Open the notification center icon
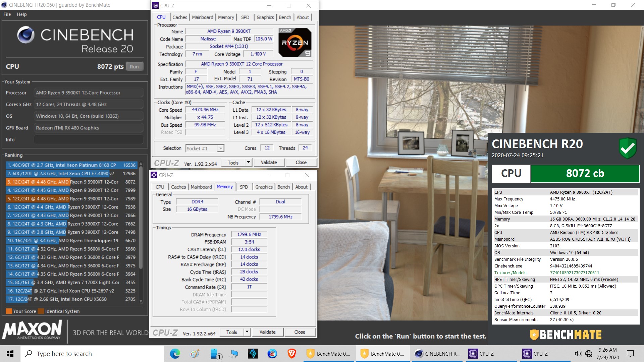Viewport: 644px width, 362px height. 630,354
